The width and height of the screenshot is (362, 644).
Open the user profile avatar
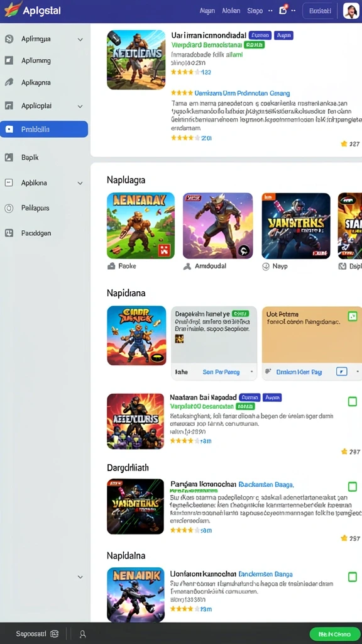(x=351, y=11)
